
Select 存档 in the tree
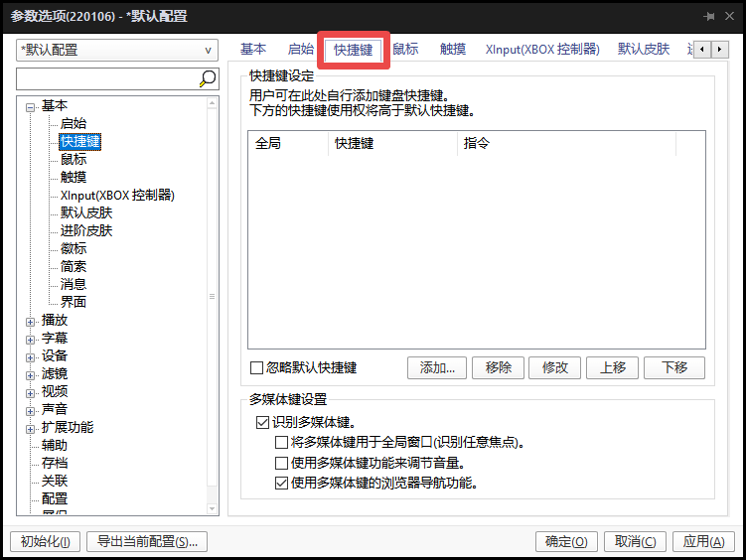click(55, 463)
